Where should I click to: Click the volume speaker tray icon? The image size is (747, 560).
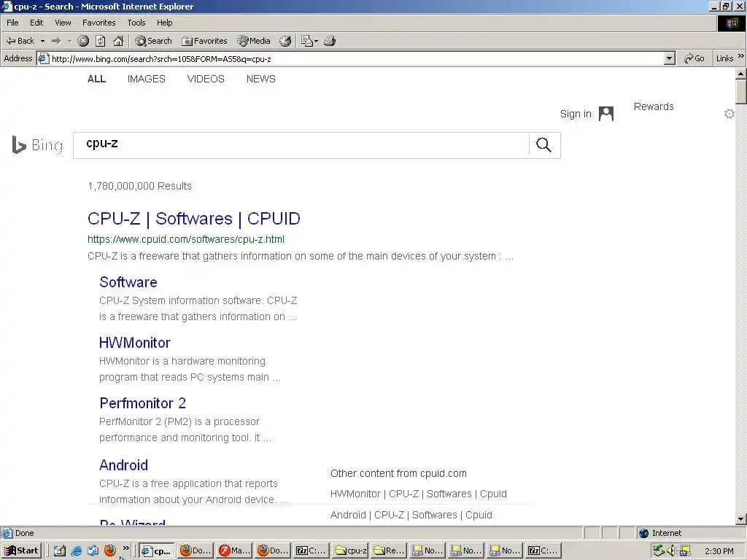point(672,551)
